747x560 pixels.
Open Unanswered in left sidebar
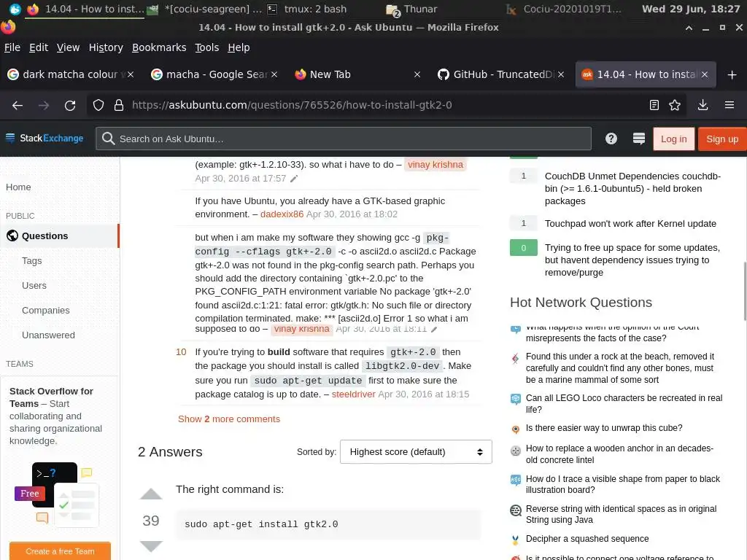pos(48,335)
